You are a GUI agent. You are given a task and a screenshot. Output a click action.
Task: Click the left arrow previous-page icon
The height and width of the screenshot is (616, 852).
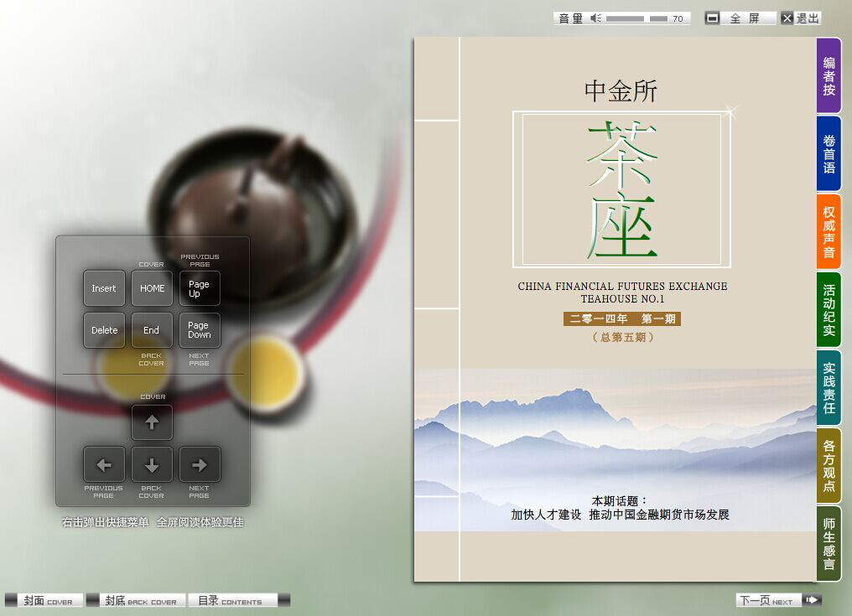click(104, 464)
